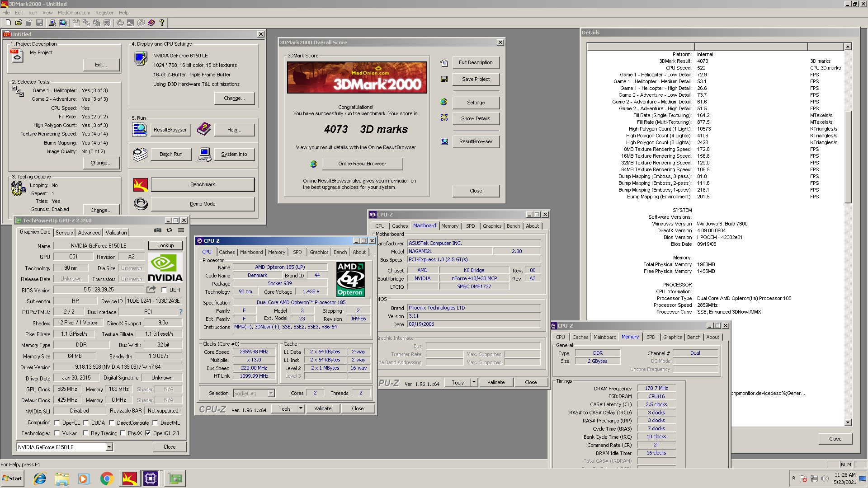
Task: Click the GPU-Z BIOS export share icon
Action: 151,290
